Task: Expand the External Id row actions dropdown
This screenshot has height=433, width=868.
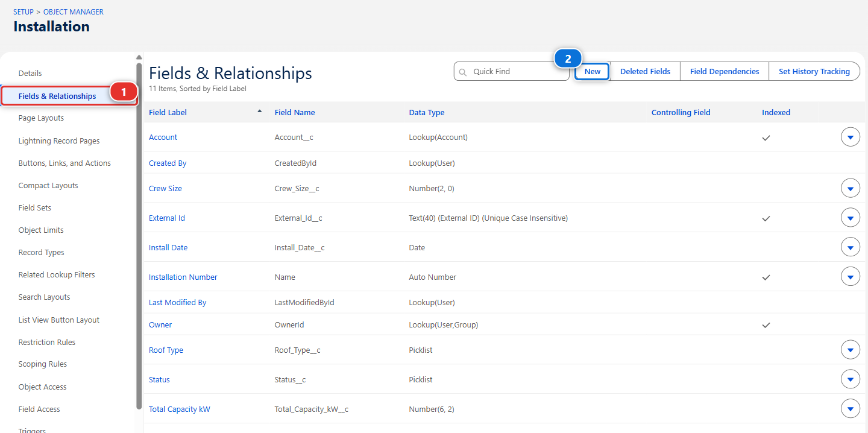Action: click(x=851, y=218)
